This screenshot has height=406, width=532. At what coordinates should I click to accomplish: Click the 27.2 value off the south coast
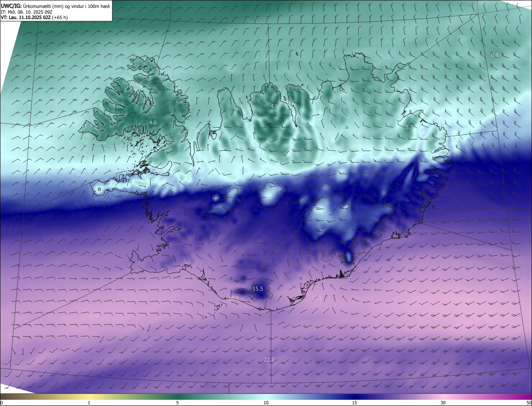tap(316, 298)
